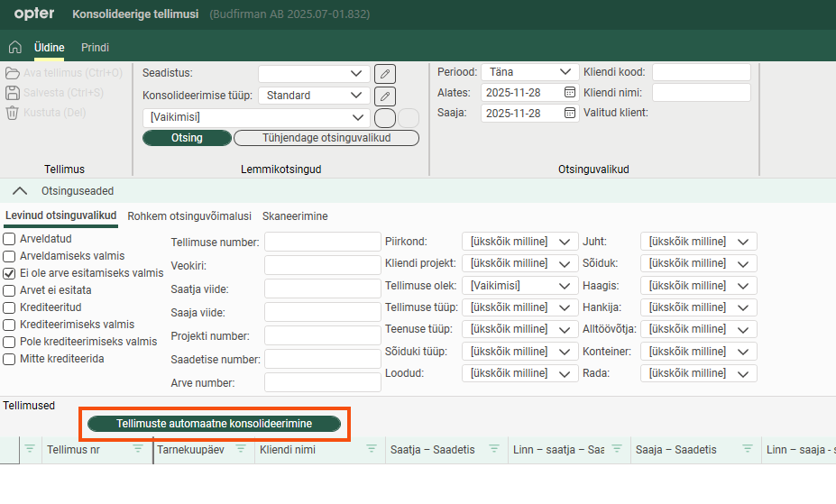The width and height of the screenshot is (836, 504).
Task: Expand the Tellimuse olek dropdown
Action: (519, 286)
